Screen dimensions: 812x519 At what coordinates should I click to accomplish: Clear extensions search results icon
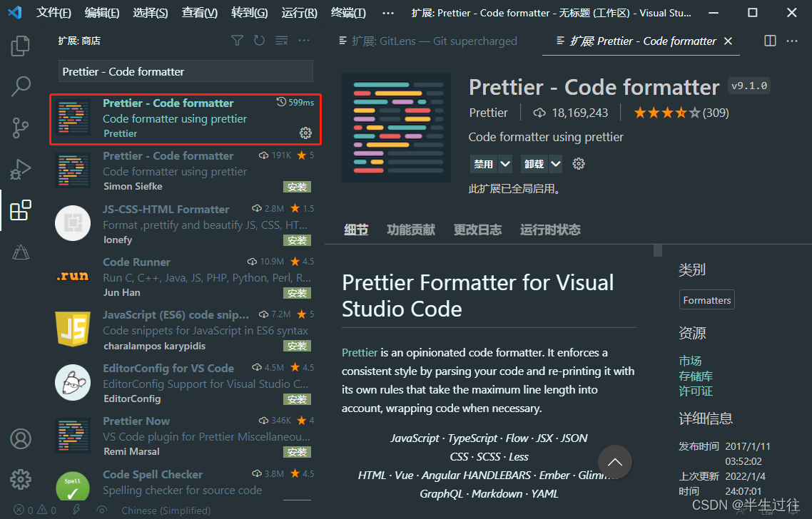[282, 41]
